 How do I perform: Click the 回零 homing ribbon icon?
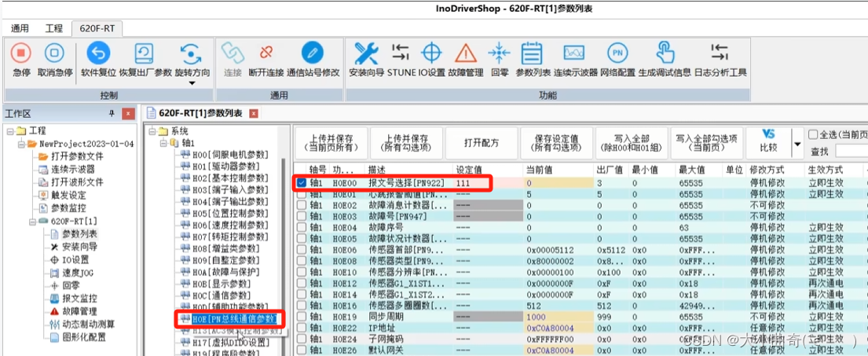pyautogui.click(x=499, y=53)
